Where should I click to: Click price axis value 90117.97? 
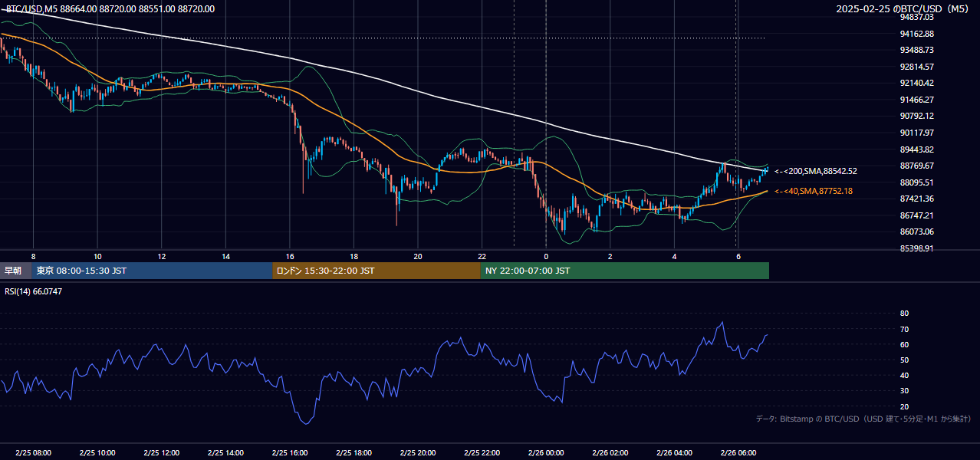(916, 133)
